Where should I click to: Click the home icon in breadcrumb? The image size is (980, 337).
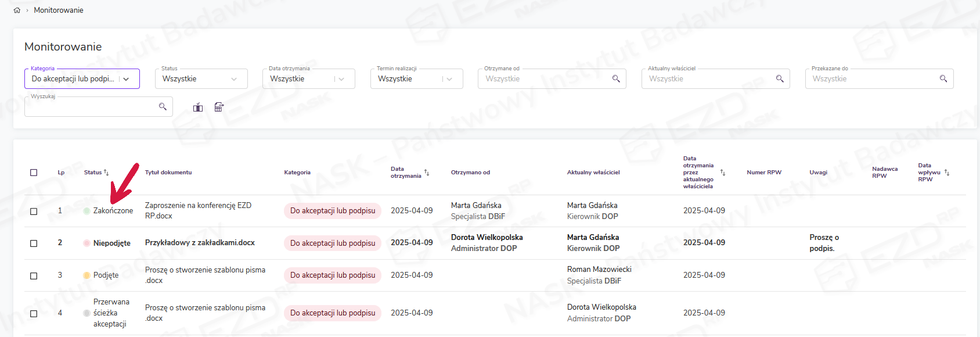(17, 10)
